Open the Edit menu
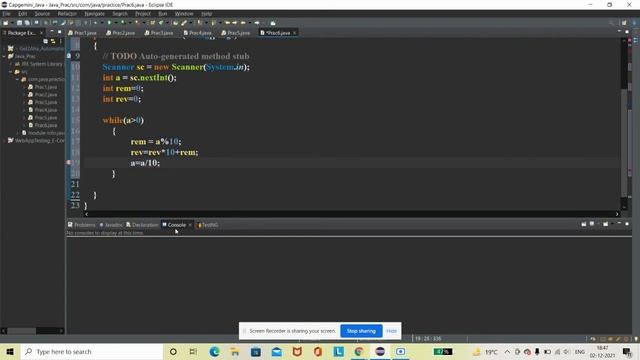 point(22,14)
